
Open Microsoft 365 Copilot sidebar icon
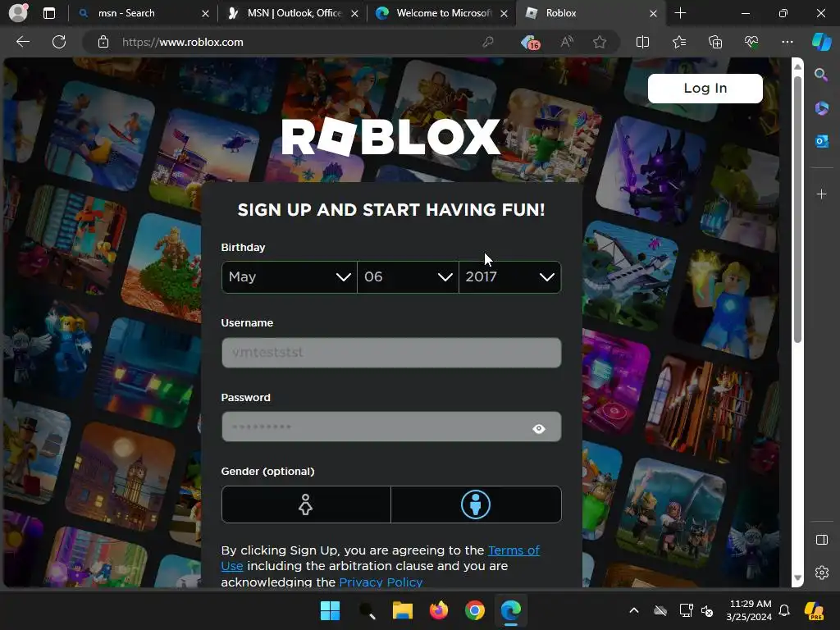(x=821, y=108)
